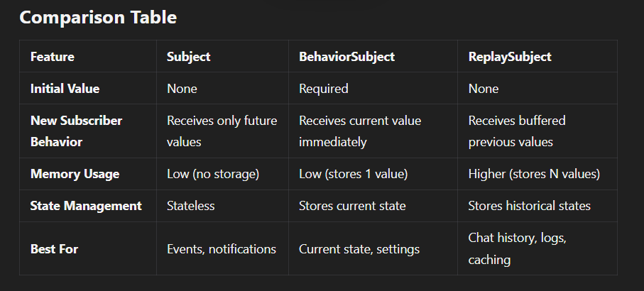Select the New Subscriber Behavior row label
644x291 pixels.
click(x=76, y=131)
